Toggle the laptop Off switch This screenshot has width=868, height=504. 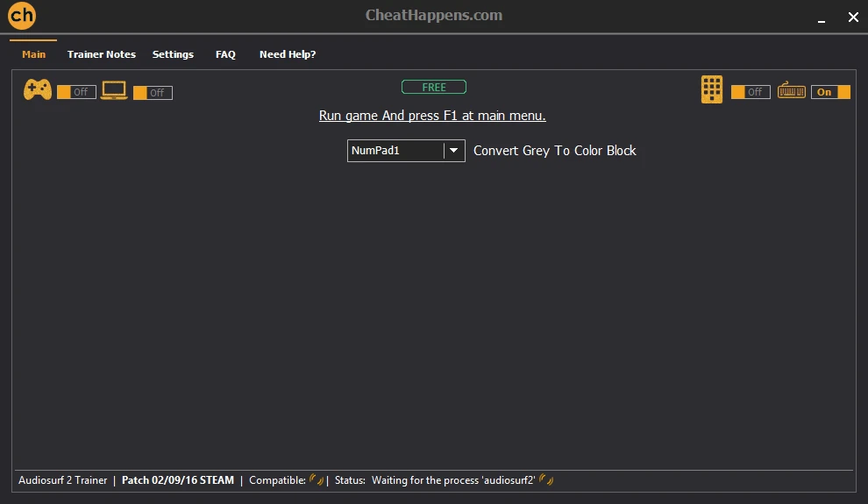[x=153, y=92]
